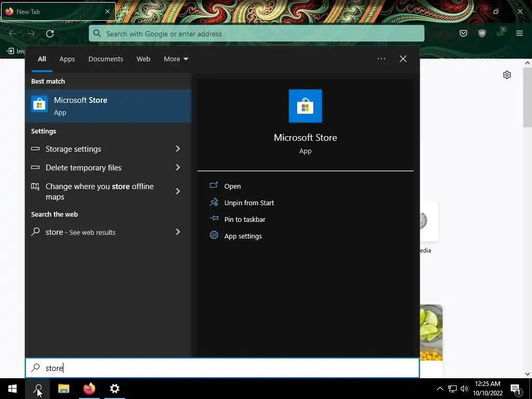Expand store web results arrow

(x=178, y=232)
